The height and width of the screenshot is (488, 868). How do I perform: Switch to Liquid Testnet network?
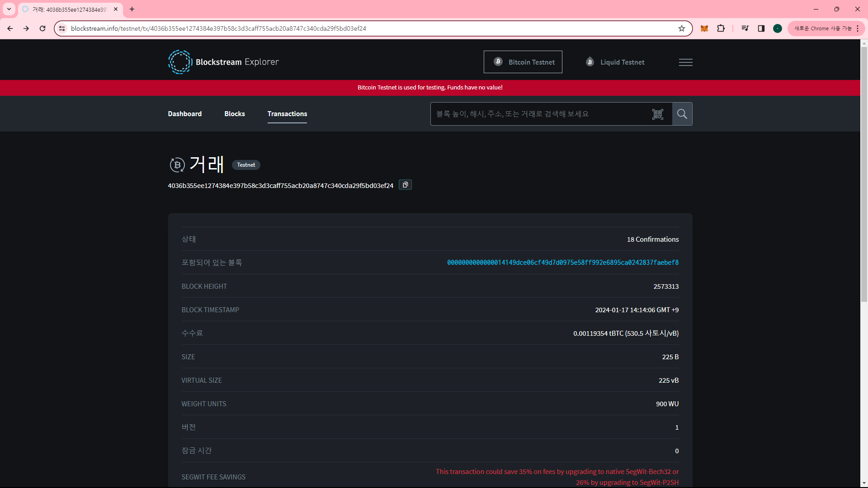click(615, 62)
